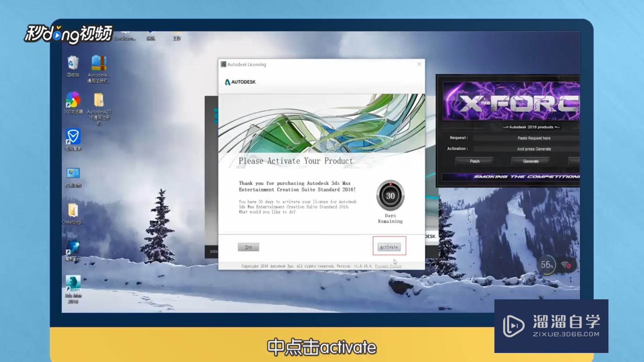Screen dimensions: 644x362
Task: Click the wifi icon on floating widget
Action: point(566,265)
